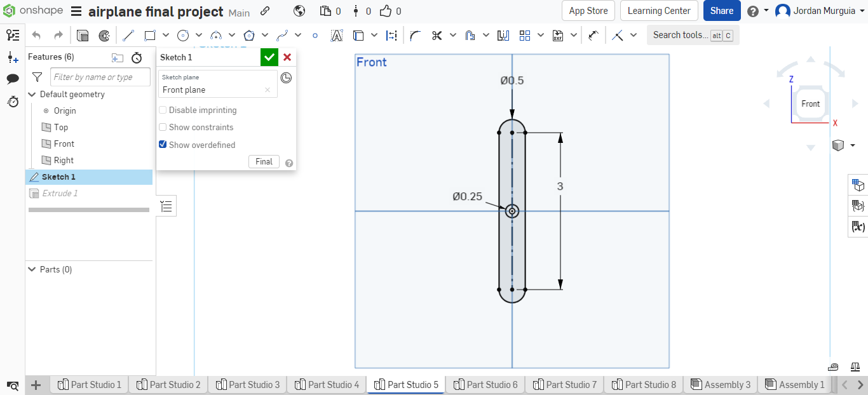Select the Corner rectangle tool
The height and width of the screenshot is (395, 868).
pyautogui.click(x=149, y=35)
